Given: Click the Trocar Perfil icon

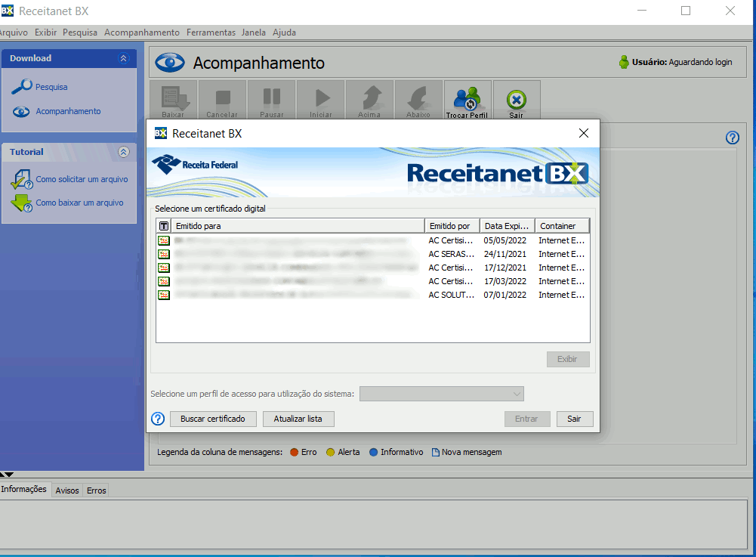Looking at the screenshot, I should pos(467,100).
